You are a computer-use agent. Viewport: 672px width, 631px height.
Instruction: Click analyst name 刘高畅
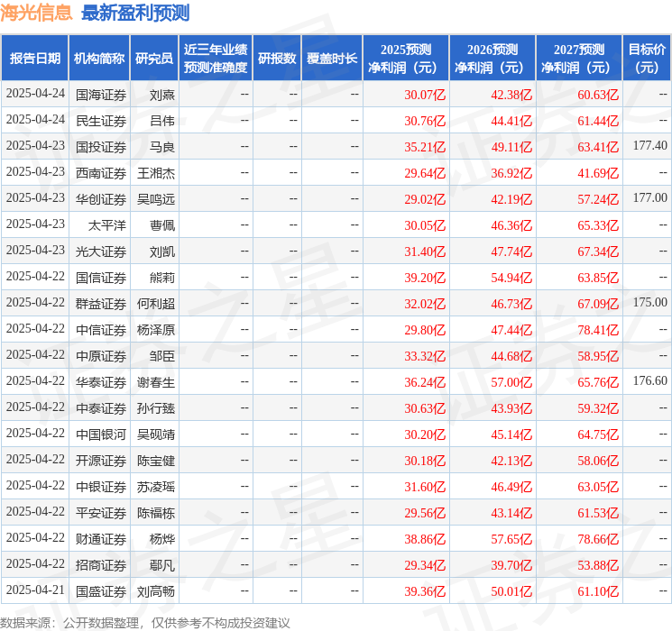pos(156,591)
